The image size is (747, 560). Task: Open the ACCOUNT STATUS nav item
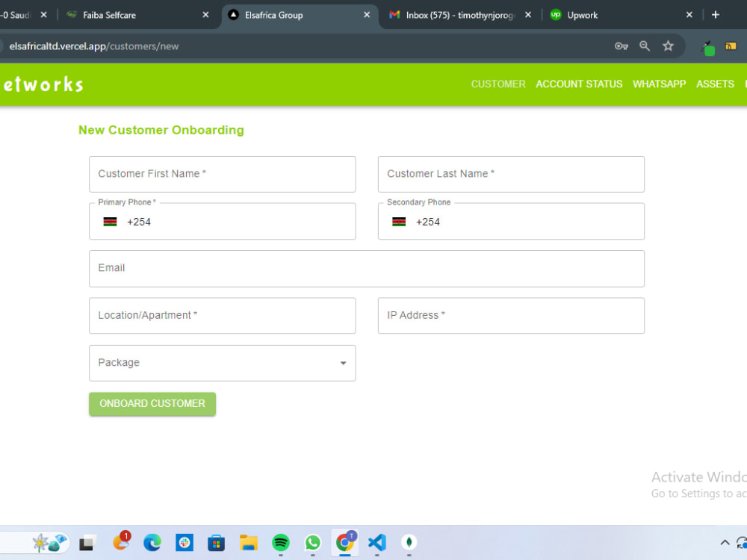(579, 84)
